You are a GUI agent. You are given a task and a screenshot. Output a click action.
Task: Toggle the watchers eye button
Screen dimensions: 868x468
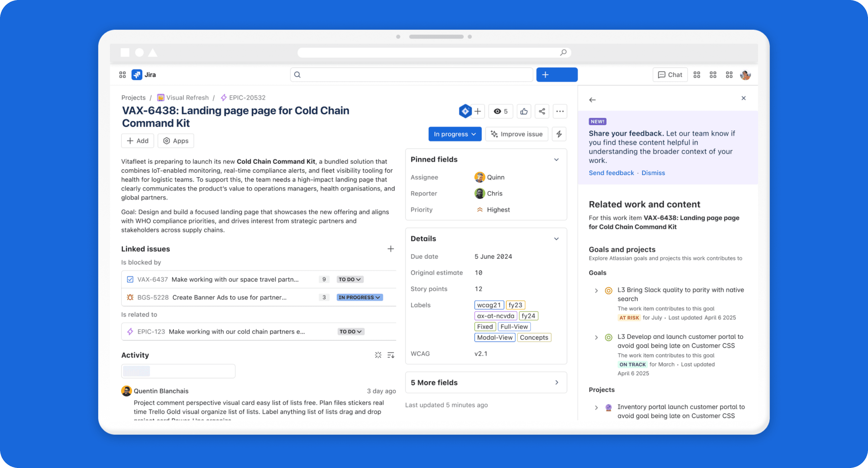(x=500, y=111)
